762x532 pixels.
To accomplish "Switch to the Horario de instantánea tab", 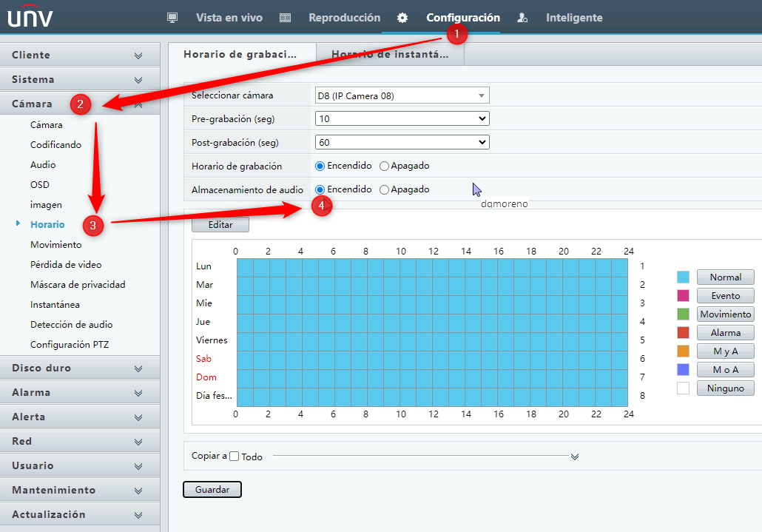I will [x=390, y=54].
